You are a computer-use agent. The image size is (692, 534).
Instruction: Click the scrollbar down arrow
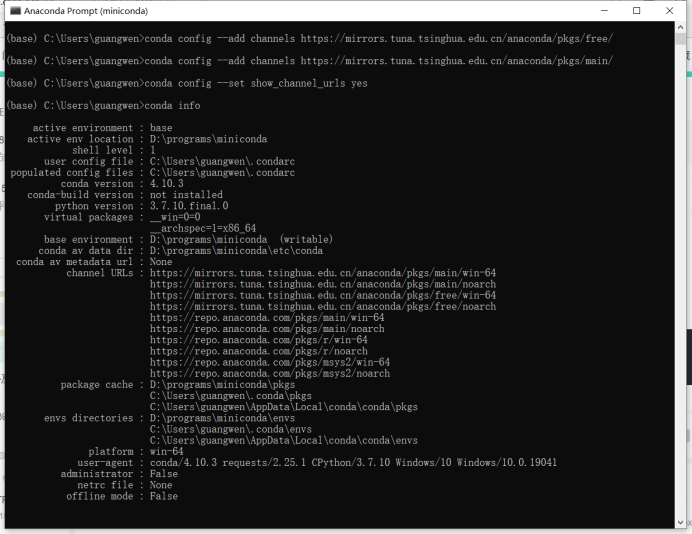[x=680, y=523]
